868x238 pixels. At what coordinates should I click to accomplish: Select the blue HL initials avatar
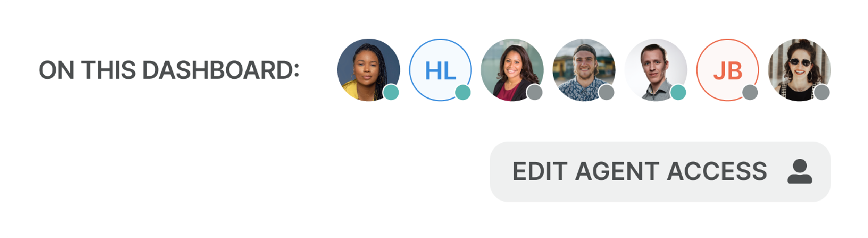point(440,70)
